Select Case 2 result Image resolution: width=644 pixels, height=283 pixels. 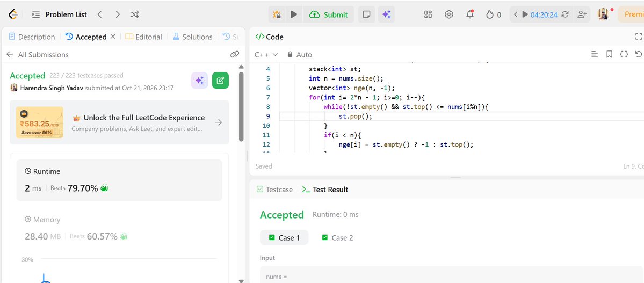click(338, 237)
